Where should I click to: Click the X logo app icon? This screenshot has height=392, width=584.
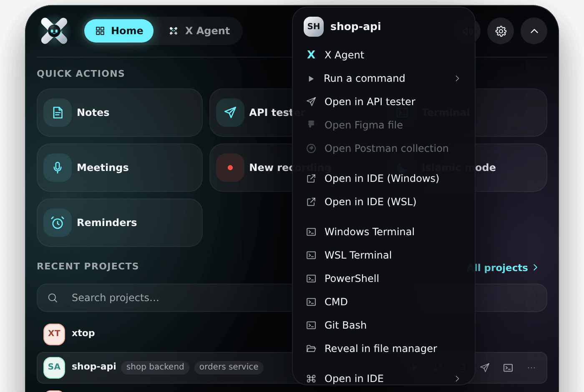[x=54, y=31]
